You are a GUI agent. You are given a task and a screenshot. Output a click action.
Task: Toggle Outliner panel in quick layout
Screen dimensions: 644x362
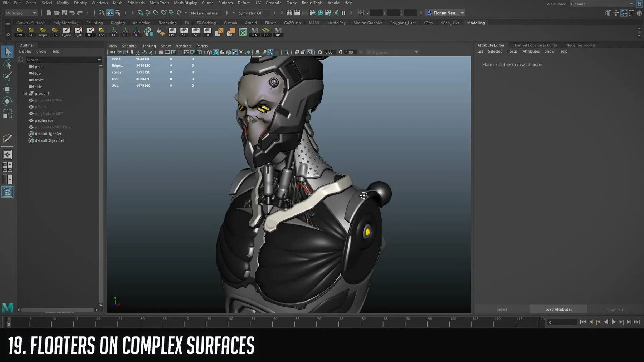click(7, 192)
